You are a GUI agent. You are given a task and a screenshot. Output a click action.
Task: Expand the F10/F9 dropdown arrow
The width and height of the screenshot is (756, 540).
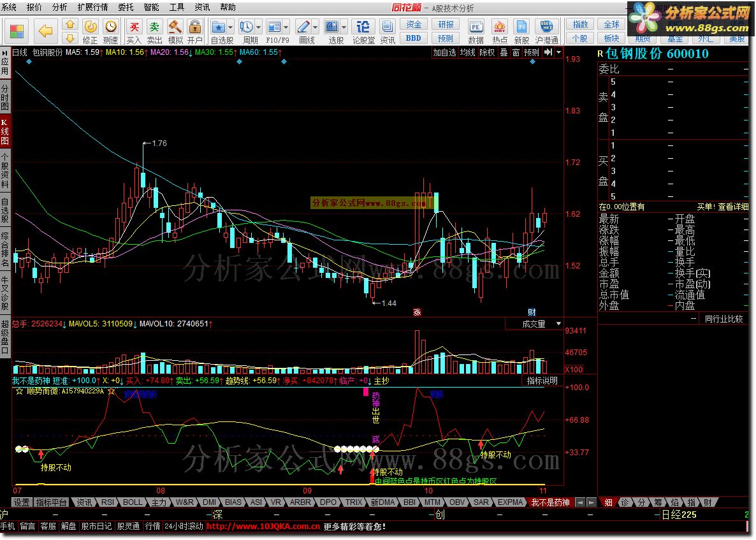286,27
